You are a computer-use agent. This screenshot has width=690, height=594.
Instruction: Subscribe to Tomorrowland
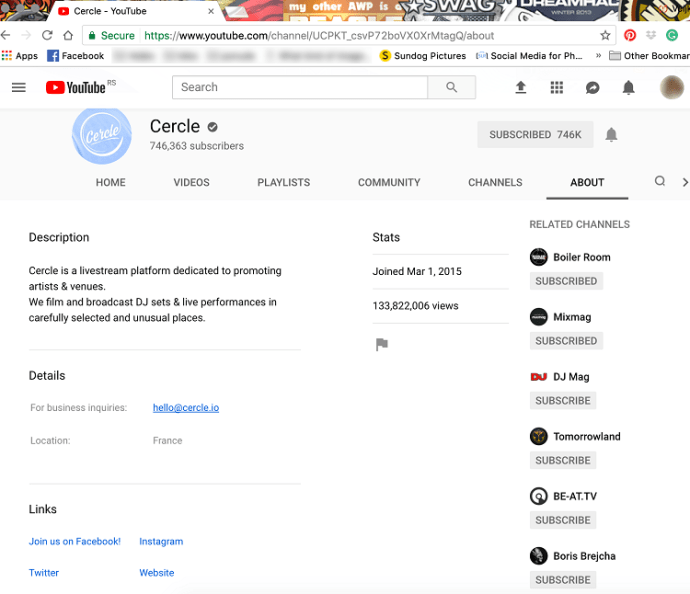[563, 461]
